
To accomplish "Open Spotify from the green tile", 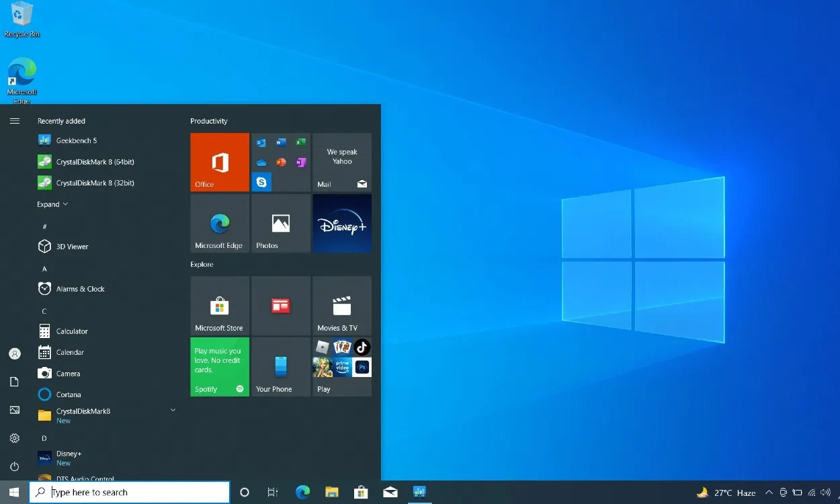I will 219,367.
